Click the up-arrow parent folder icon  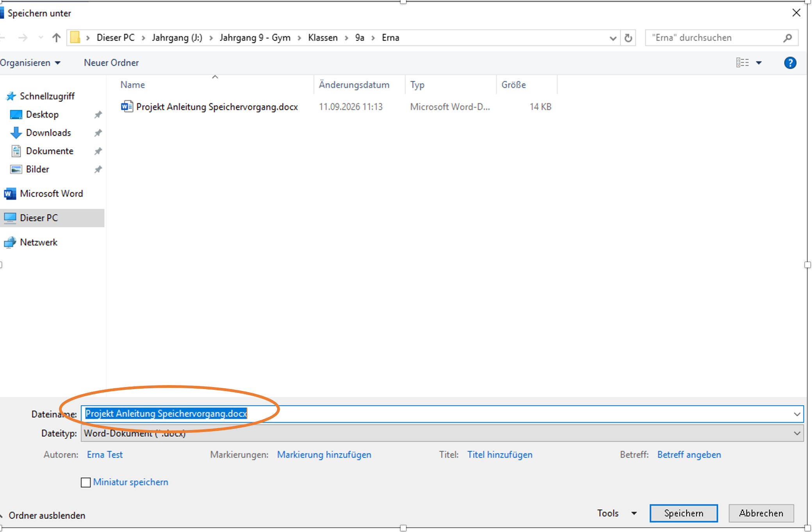(x=56, y=38)
